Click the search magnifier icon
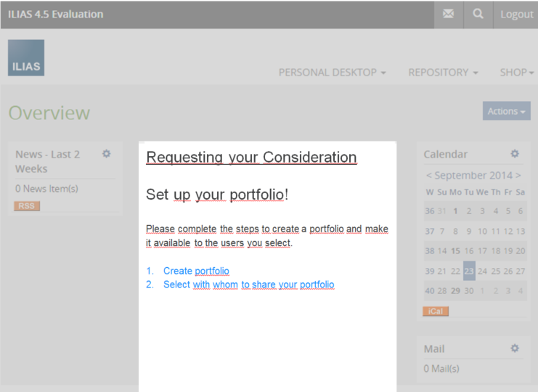The image size is (538, 392). [478, 15]
